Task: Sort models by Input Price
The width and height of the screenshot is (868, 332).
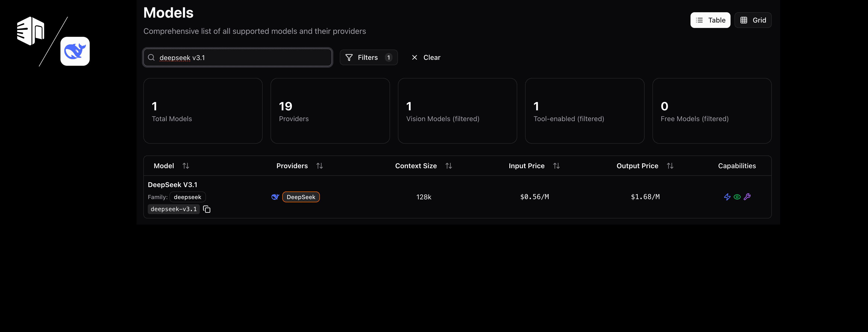Action: coord(556,165)
